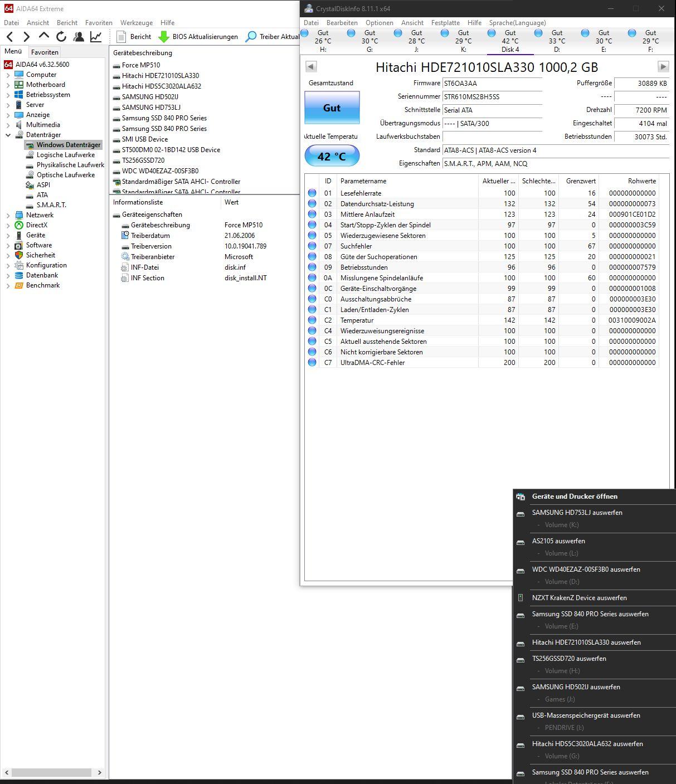Select Motherboard in the AIDA64 tree
This screenshot has width=676, height=784.
click(x=46, y=85)
